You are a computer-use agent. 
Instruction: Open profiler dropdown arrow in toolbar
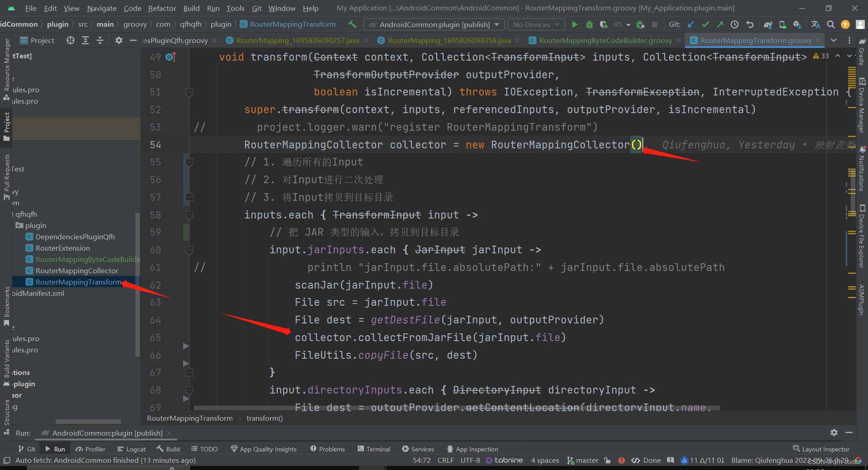pyautogui.click(x=628, y=25)
